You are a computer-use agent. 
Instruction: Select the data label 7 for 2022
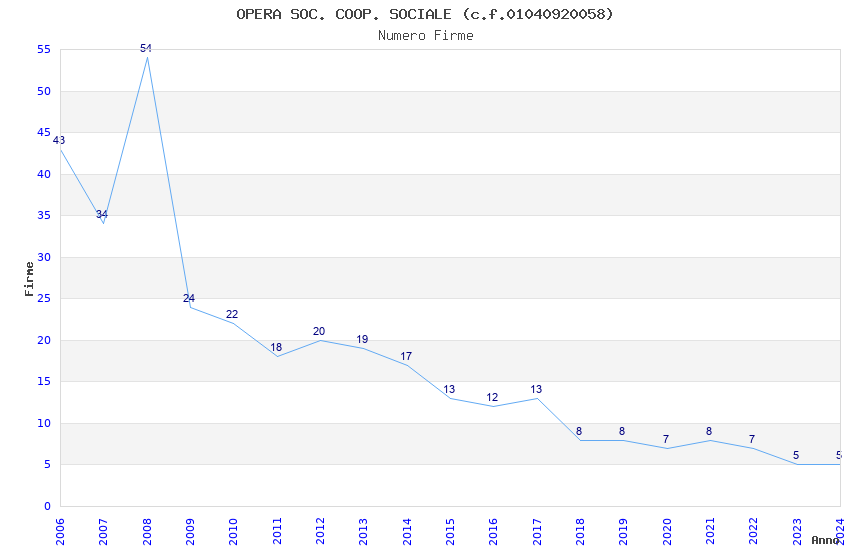pos(752,439)
